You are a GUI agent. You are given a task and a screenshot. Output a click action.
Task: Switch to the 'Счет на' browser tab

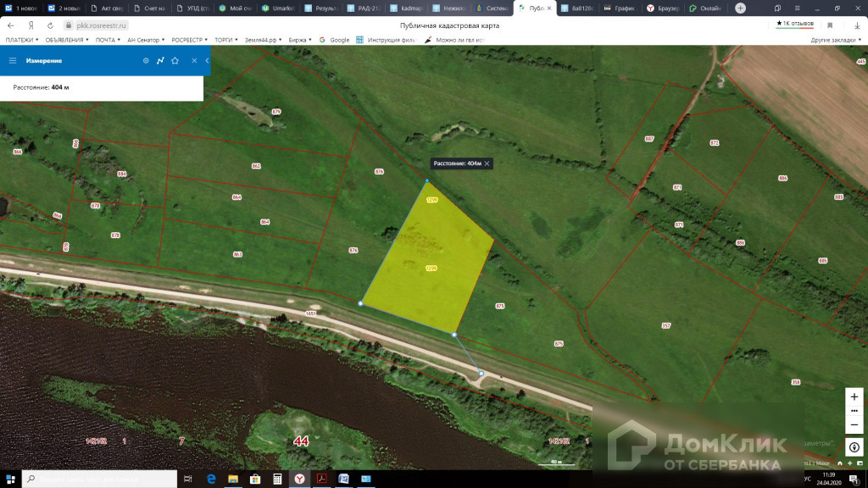pos(150,8)
